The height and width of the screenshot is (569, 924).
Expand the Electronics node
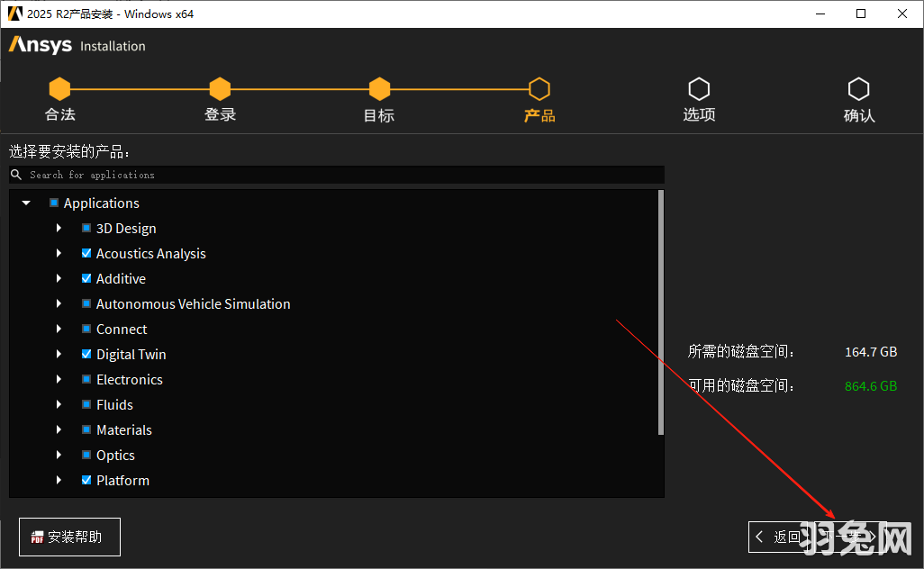59,379
